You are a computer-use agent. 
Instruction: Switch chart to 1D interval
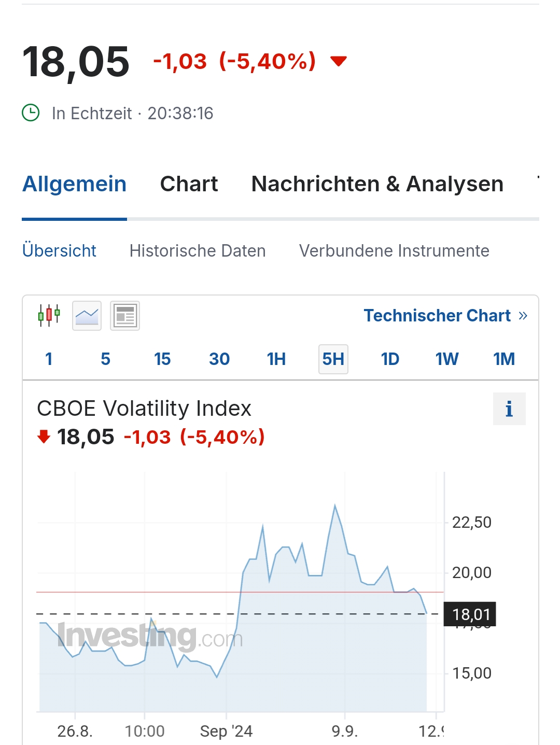(390, 359)
